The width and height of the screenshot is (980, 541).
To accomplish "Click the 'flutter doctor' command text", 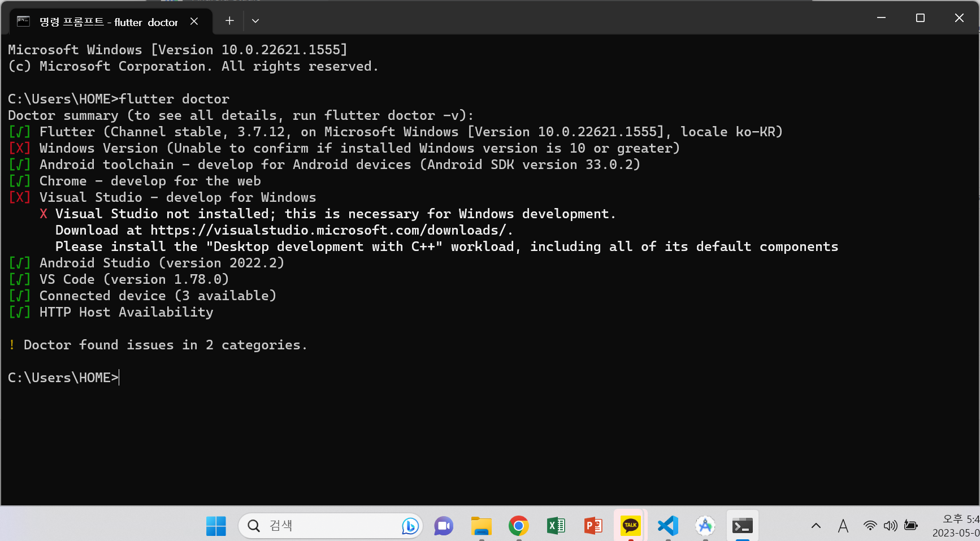I will 174,99.
